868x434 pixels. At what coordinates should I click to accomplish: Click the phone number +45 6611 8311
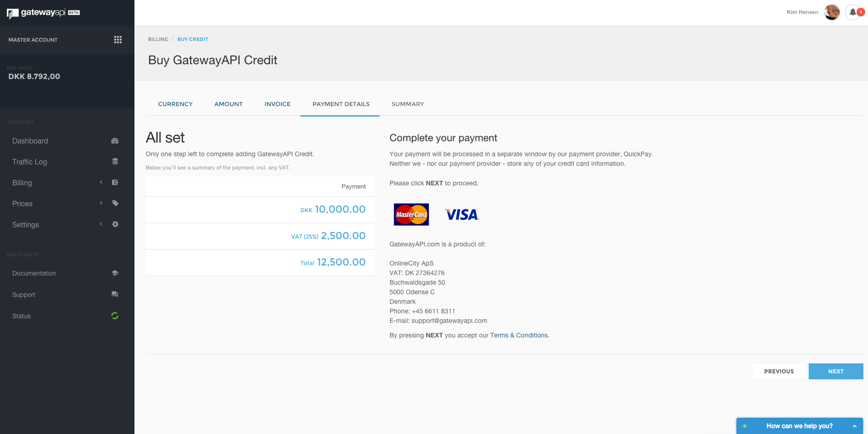point(434,311)
